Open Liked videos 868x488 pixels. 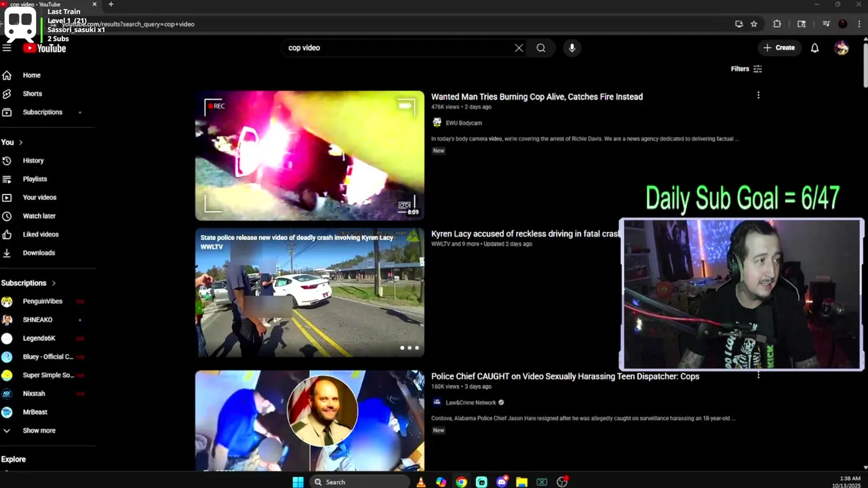click(41, 234)
